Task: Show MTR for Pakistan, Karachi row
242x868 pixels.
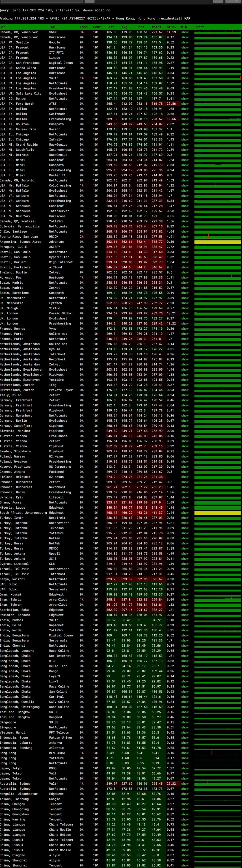Action: click(185, 615)
